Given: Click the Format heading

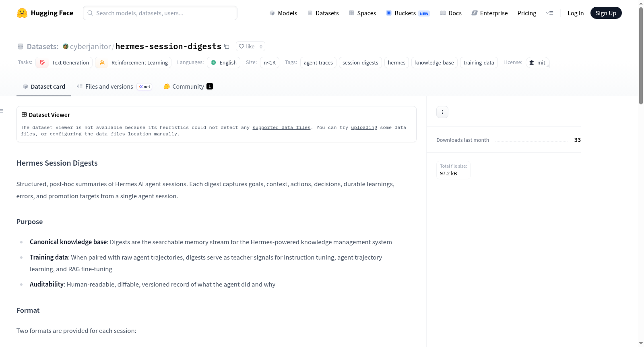Looking at the screenshot, I should [x=28, y=310].
